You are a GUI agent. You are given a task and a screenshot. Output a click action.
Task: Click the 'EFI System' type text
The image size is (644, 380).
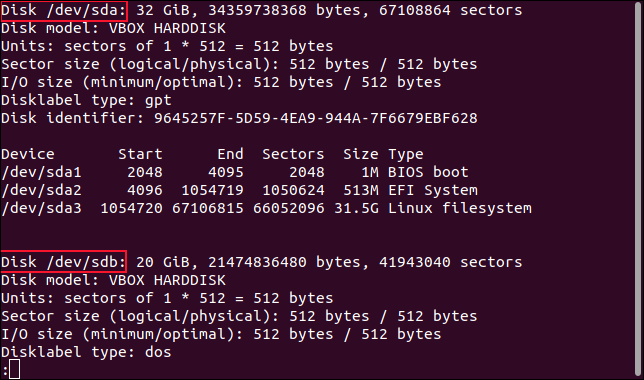click(x=433, y=190)
